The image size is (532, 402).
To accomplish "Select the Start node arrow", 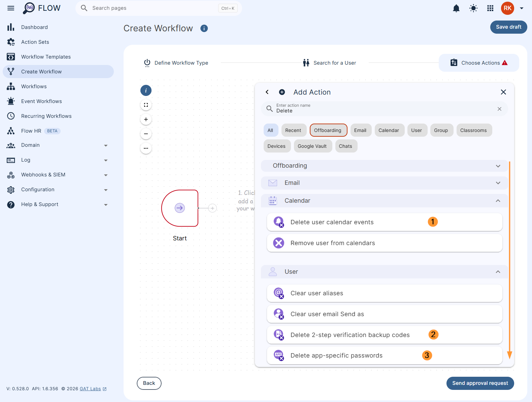I will (180, 208).
